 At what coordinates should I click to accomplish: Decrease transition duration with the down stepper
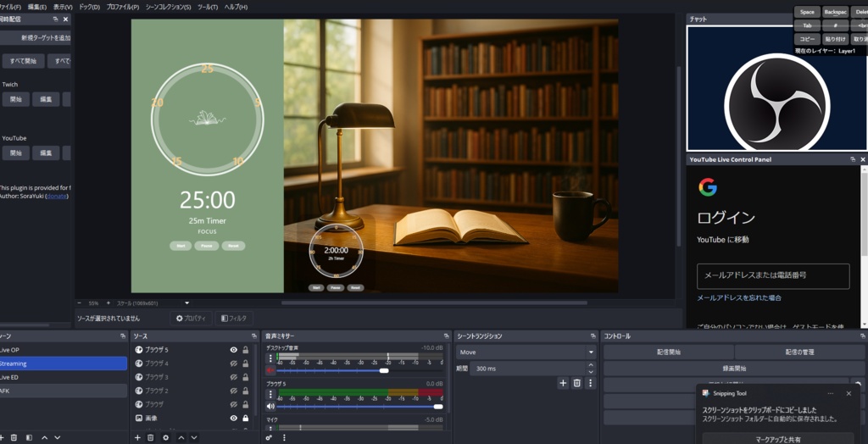coord(591,371)
